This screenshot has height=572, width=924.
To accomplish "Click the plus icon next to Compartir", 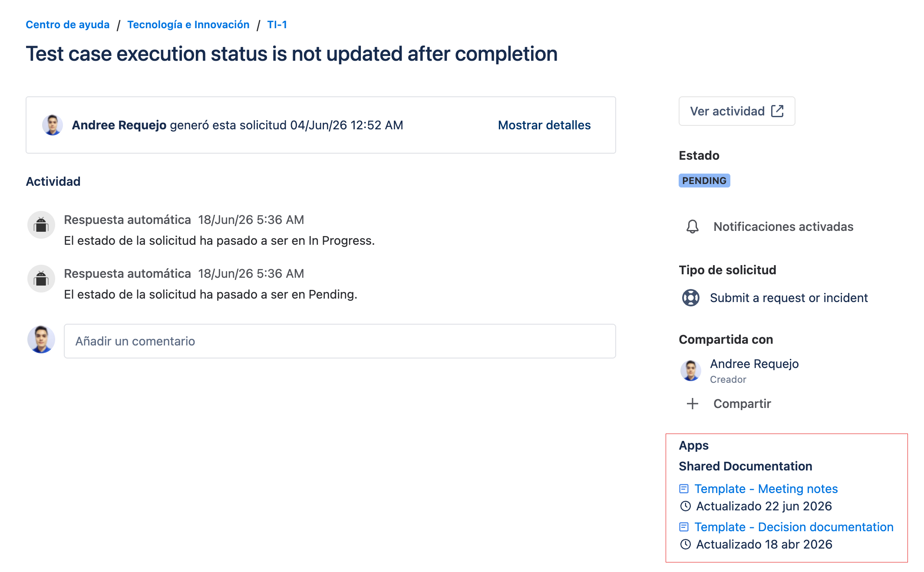I will (x=693, y=404).
